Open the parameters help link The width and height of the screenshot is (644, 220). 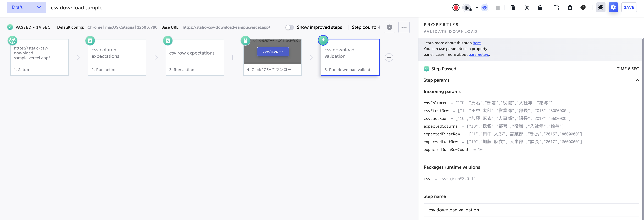(x=478, y=55)
